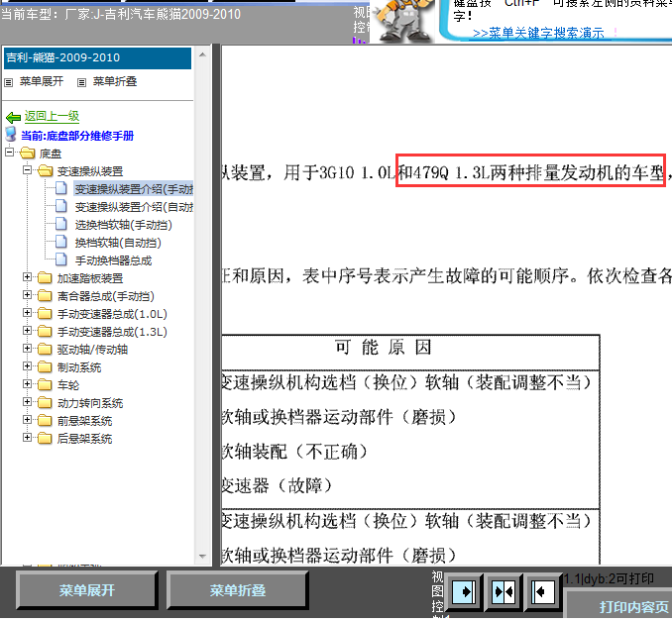Expand the 后悬架系统 tree node
672x622 pixels.
point(28,438)
